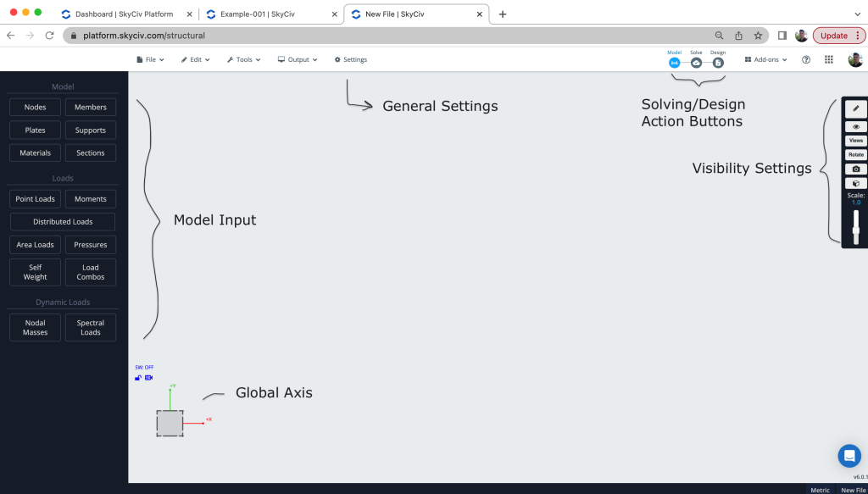
Task: Expand the File dropdown menu
Action: pos(150,60)
